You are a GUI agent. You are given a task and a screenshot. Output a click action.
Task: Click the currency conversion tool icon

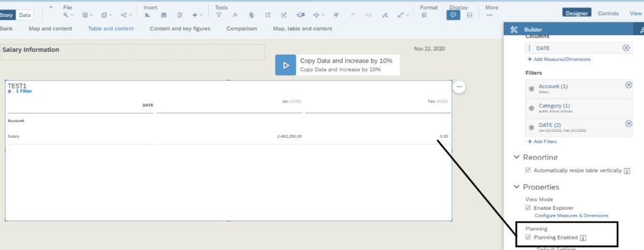[252, 15]
